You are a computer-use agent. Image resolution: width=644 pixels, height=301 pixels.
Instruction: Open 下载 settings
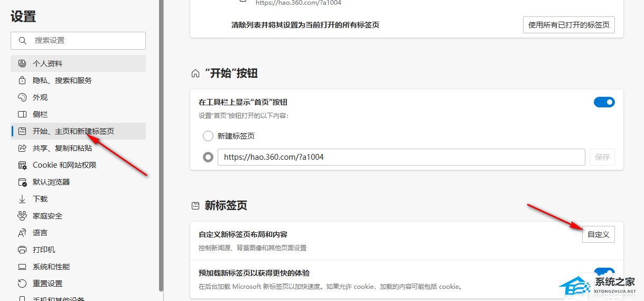pyautogui.click(x=78, y=199)
